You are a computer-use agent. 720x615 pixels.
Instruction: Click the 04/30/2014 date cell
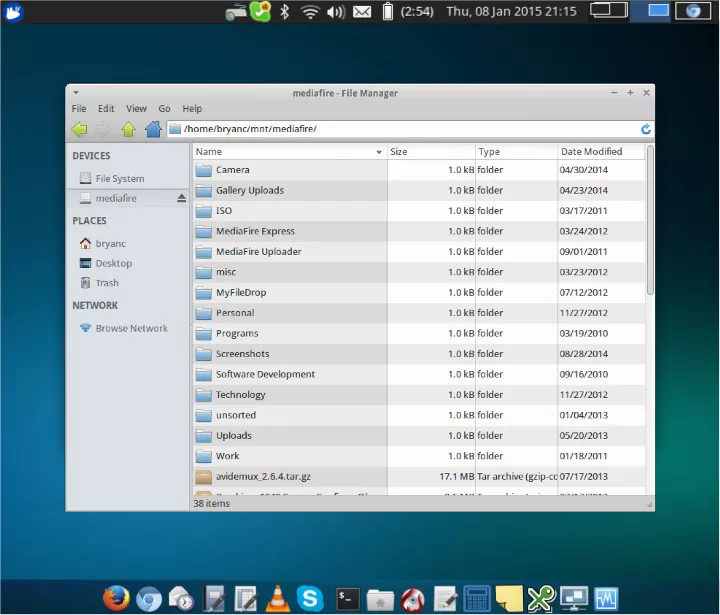pos(583,170)
